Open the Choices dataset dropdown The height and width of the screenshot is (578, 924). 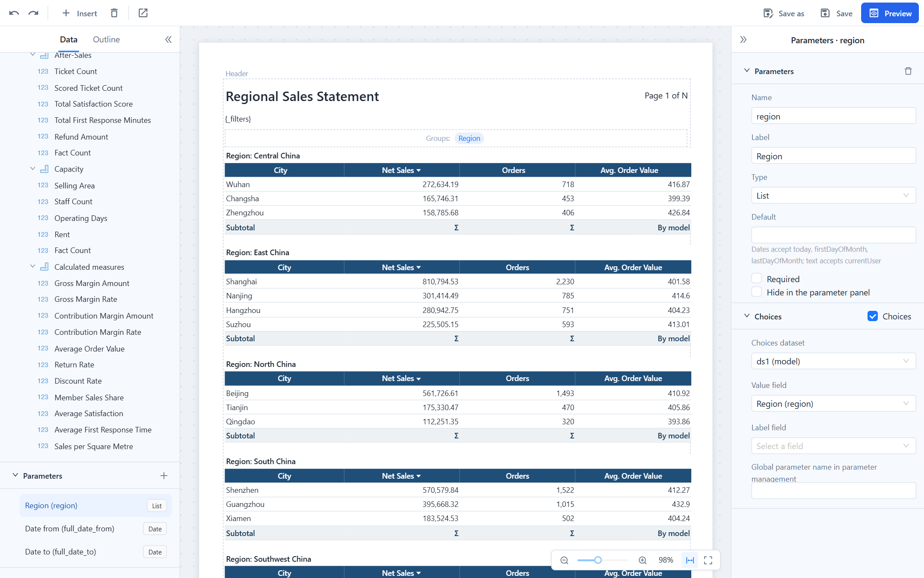click(x=833, y=361)
